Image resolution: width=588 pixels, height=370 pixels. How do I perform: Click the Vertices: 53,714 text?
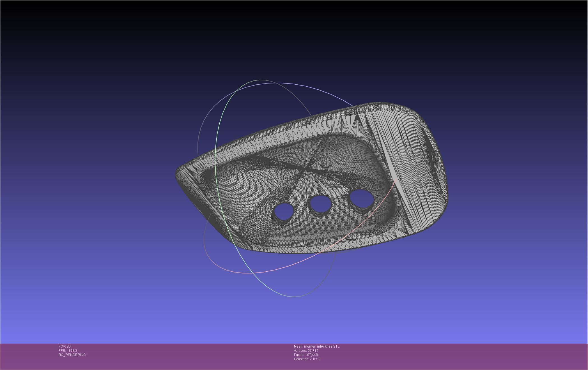tap(306, 351)
